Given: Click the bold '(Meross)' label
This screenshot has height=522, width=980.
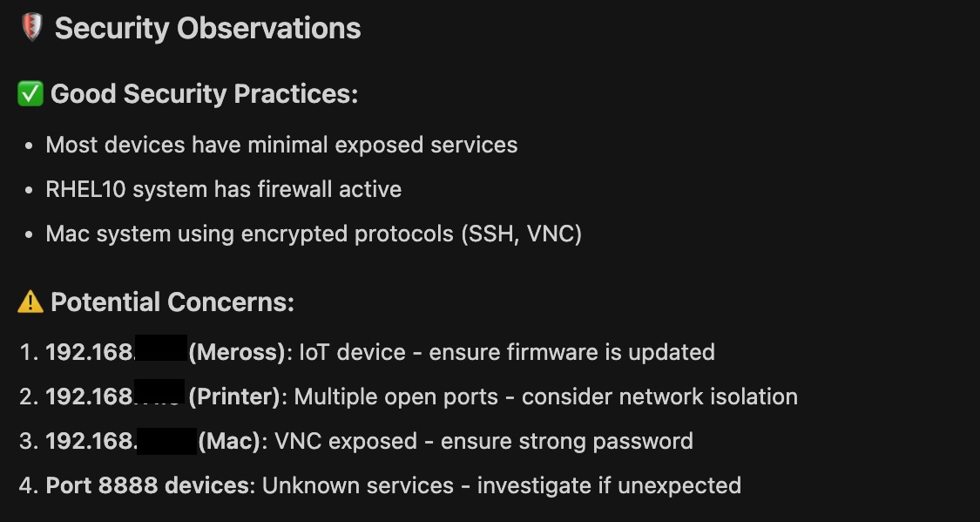Looking at the screenshot, I should tap(238, 352).
